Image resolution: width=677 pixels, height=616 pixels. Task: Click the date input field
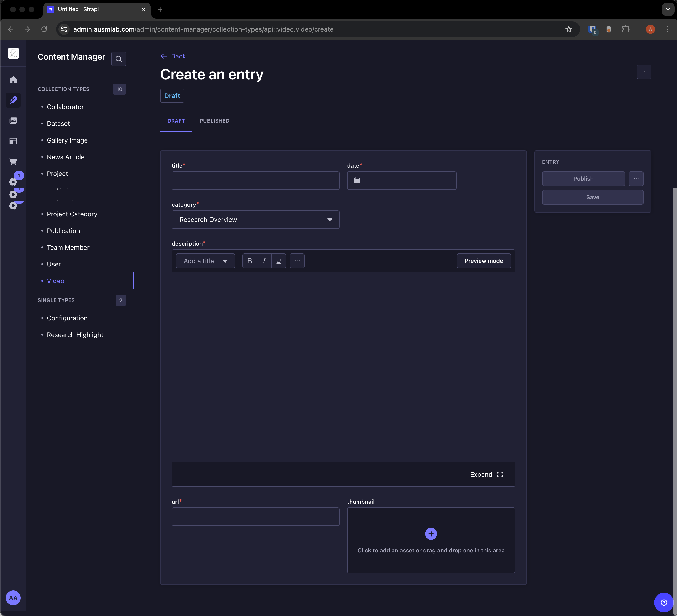401,181
